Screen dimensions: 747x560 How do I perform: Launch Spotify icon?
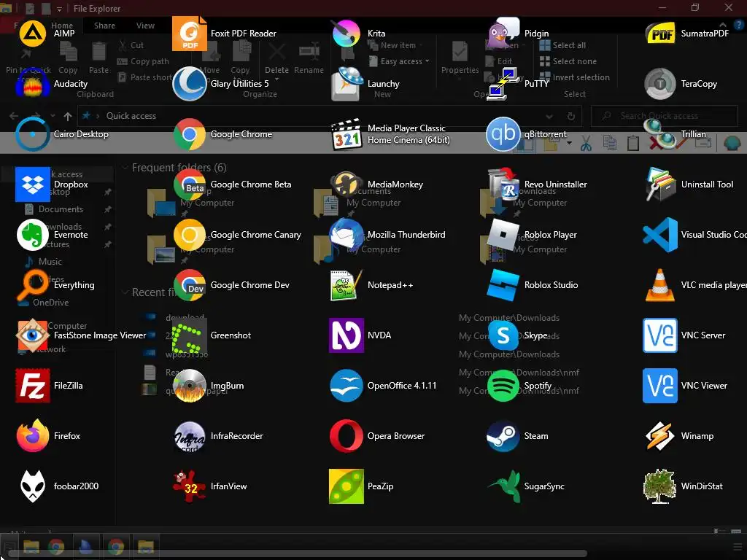pyautogui.click(x=503, y=386)
